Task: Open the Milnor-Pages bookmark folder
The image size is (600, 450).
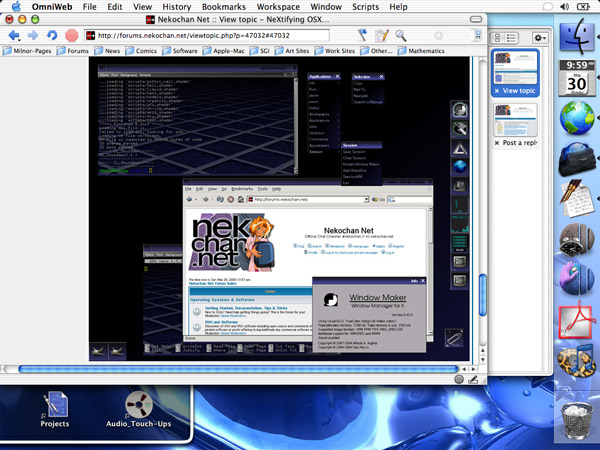Action: (x=27, y=51)
